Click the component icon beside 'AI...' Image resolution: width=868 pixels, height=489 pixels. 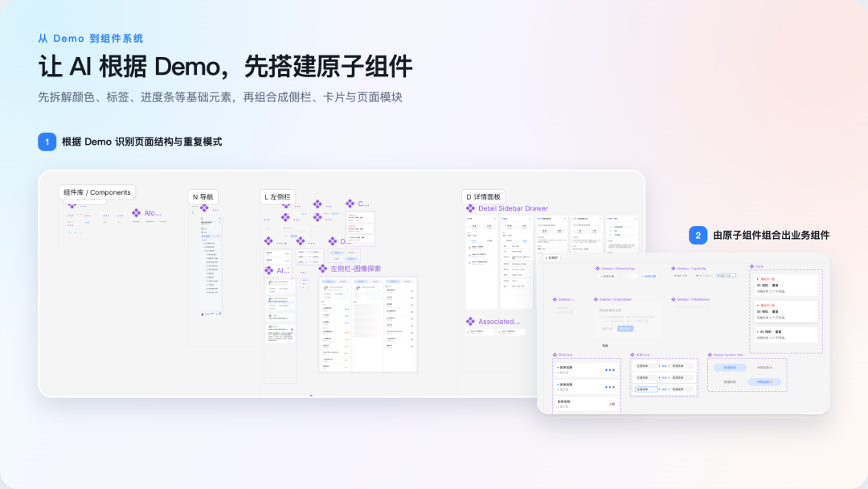coord(269,270)
